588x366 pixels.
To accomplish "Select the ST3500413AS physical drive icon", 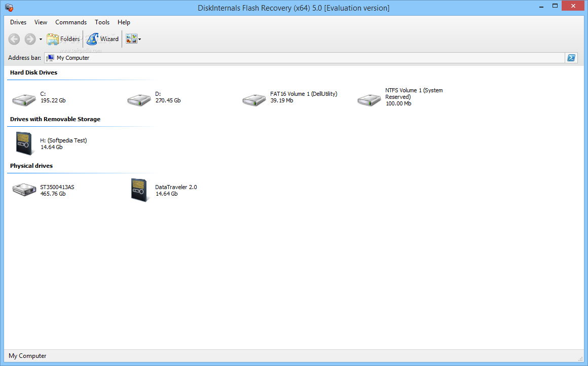I will pos(24,190).
